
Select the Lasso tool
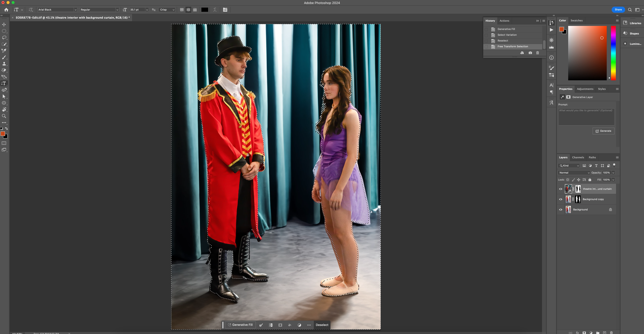[4, 38]
